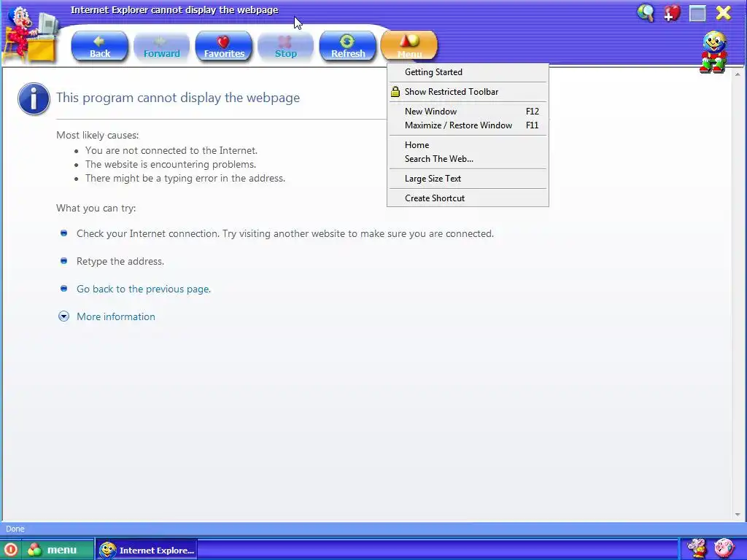Click the blue info icon on error page
This screenshot has height=560, width=747.
click(34, 98)
